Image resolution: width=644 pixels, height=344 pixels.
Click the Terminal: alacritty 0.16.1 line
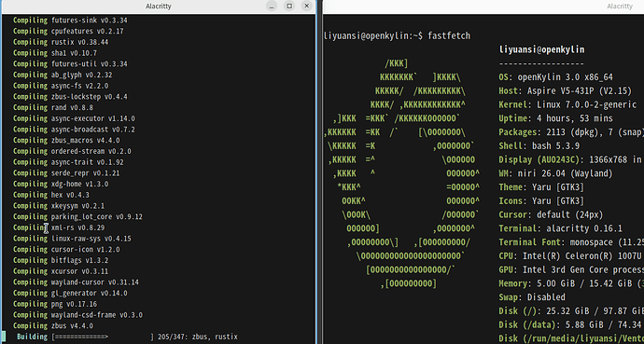point(561,228)
